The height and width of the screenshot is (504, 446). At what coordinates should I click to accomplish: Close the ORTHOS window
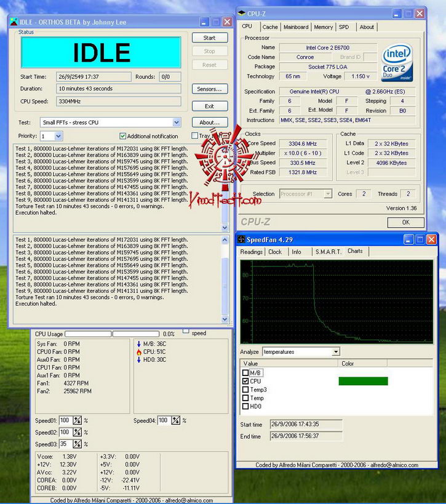click(227, 22)
